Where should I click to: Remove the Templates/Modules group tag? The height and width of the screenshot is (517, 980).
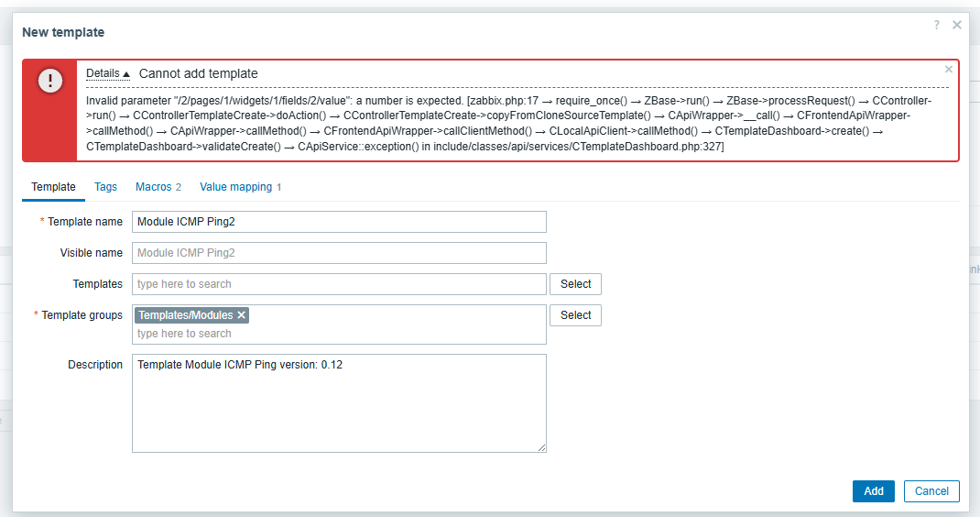pos(241,314)
